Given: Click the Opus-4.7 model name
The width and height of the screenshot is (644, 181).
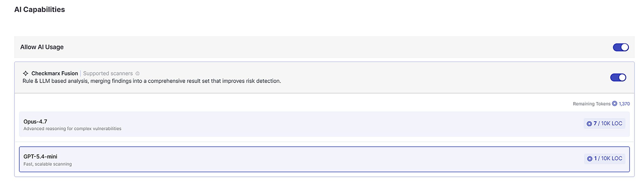Looking at the screenshot, I should pos(35,122).
